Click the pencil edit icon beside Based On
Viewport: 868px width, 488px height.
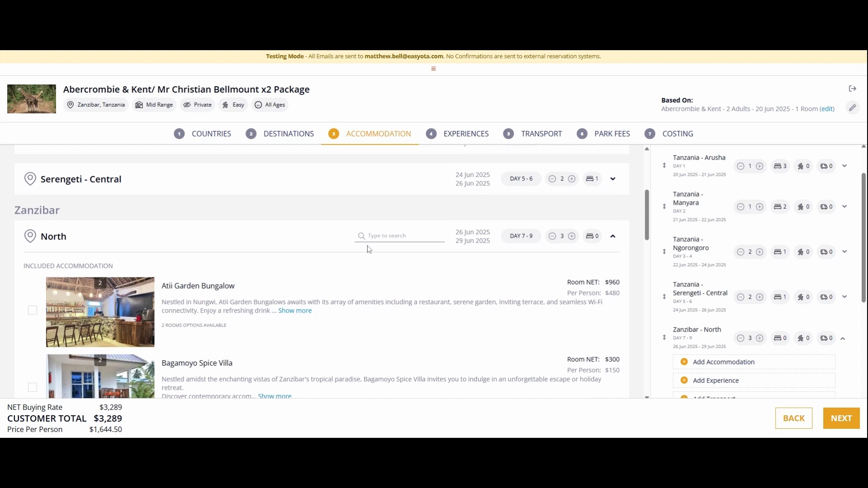coord(853,108)
